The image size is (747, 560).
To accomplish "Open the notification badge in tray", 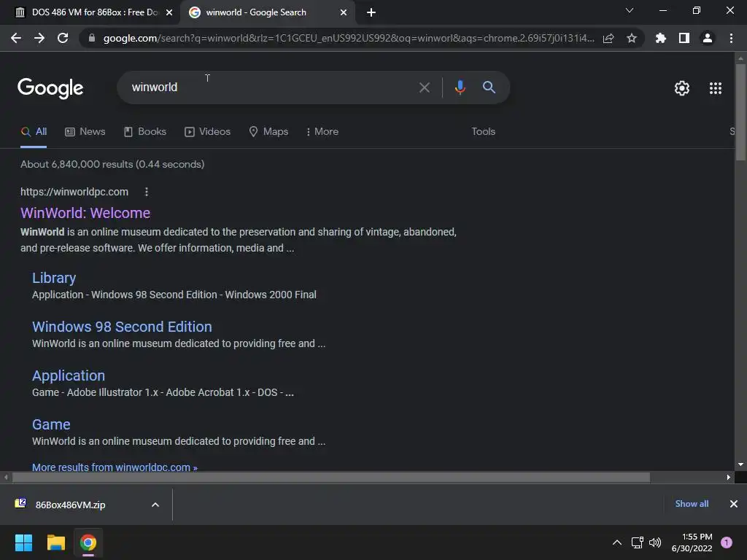I will coord(727,542).
